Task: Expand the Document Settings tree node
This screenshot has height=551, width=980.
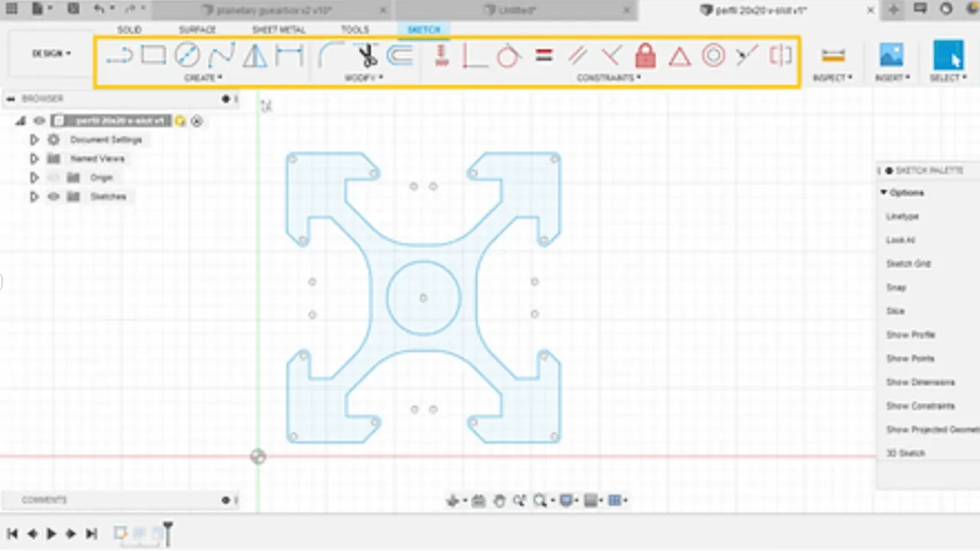Action: coord(34,140)
